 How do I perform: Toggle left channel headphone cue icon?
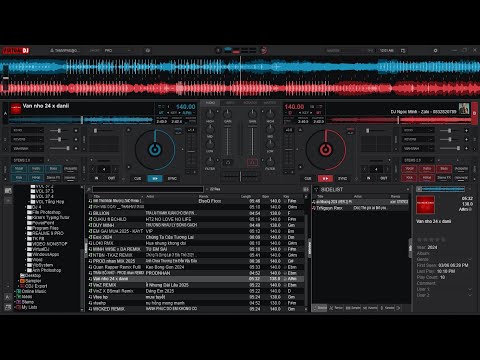pos(228,162)
